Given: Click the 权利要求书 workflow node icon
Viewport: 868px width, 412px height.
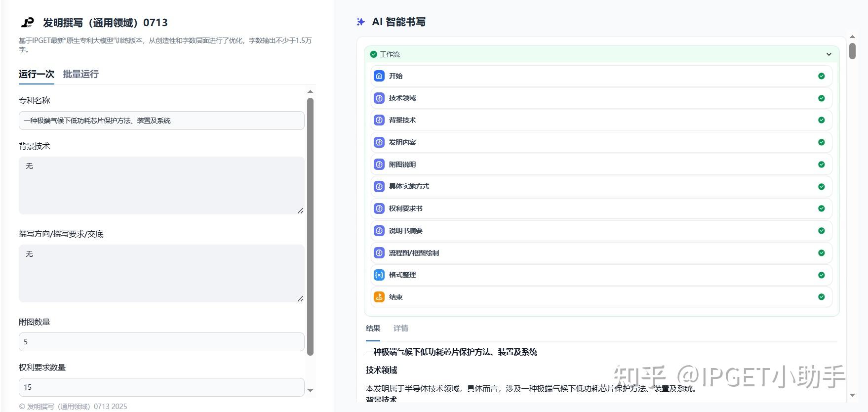Looking at the screenshot, I should [379, 208].
